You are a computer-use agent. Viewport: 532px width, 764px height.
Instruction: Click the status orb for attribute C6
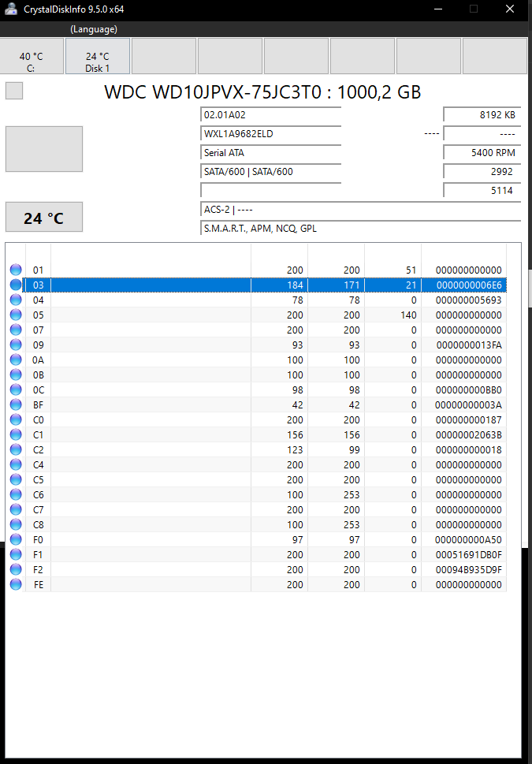[16, 494]
